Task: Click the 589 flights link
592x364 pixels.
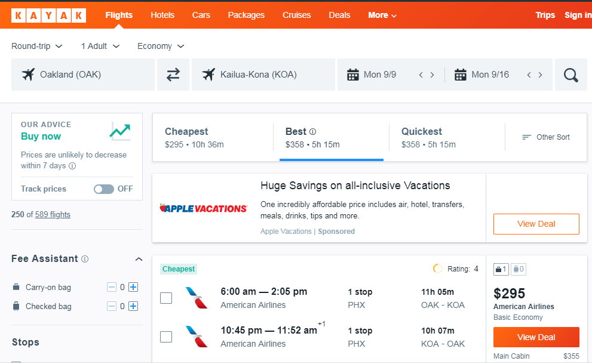Action: click(x=53, y=215)
